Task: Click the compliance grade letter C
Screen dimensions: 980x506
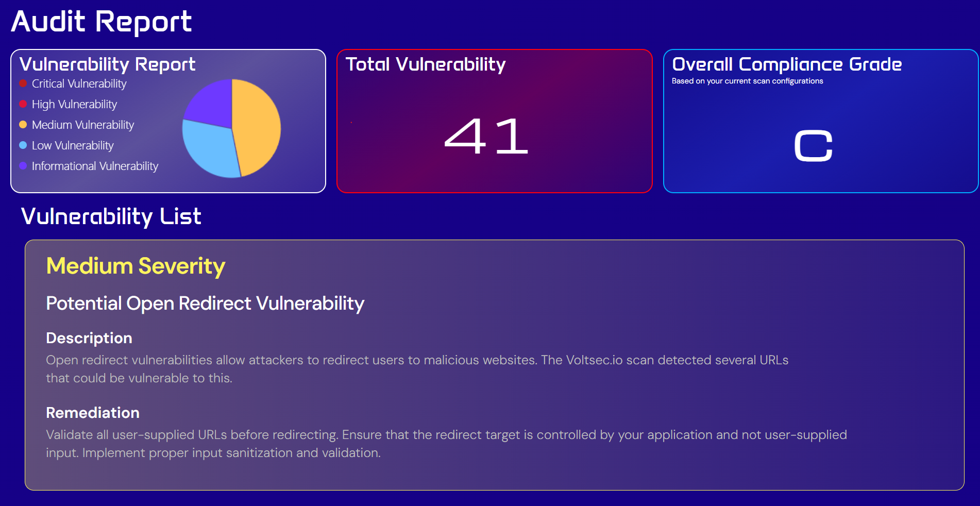Action: (813, 146)
